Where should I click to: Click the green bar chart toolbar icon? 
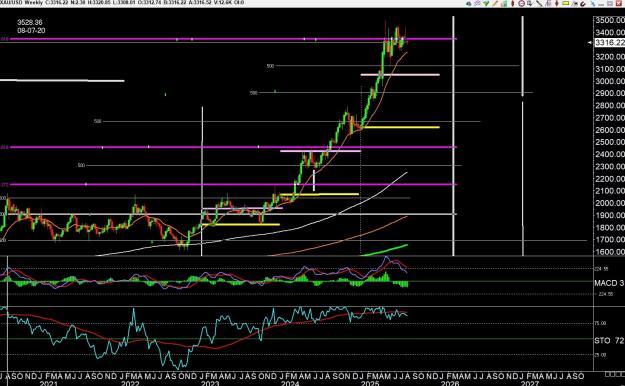coord(504,4)
